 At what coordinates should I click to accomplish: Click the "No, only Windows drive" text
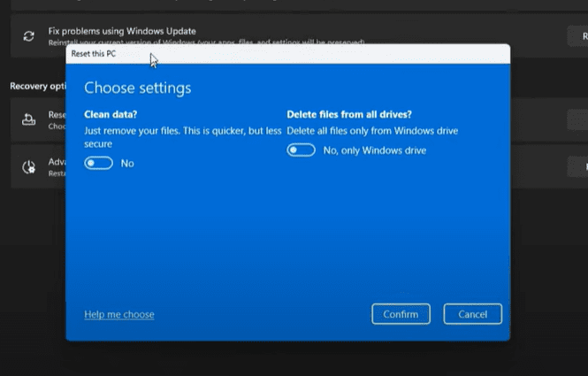click(375, 150)
